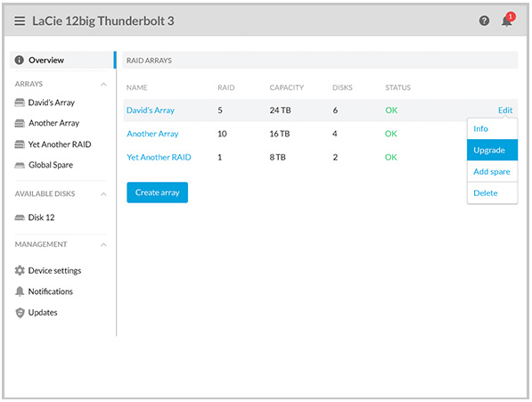Click the 8 TB capacity cell

[277, 157]
